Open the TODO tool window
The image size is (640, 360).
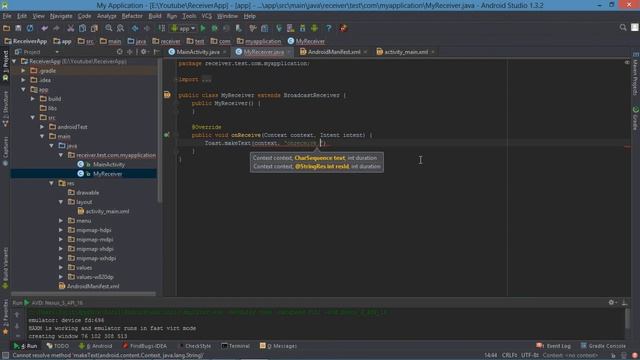tap(58, 346)
